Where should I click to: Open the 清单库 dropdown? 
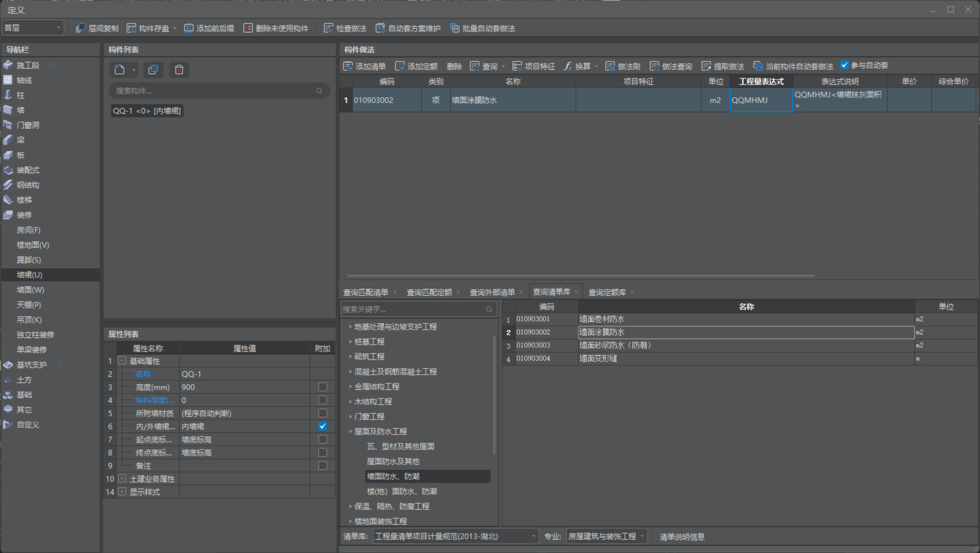point(455,536)
